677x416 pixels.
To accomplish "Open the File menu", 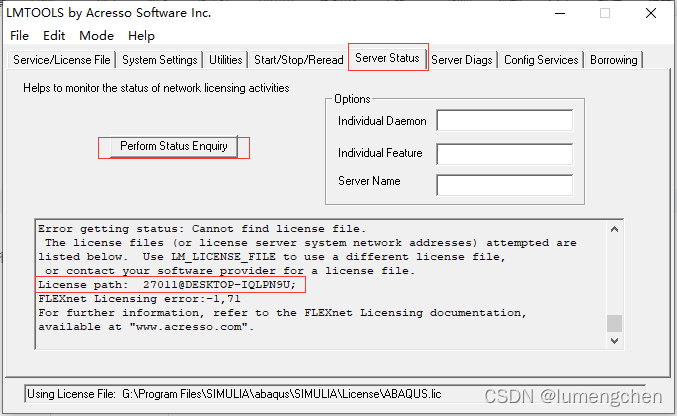I will 19,35.
